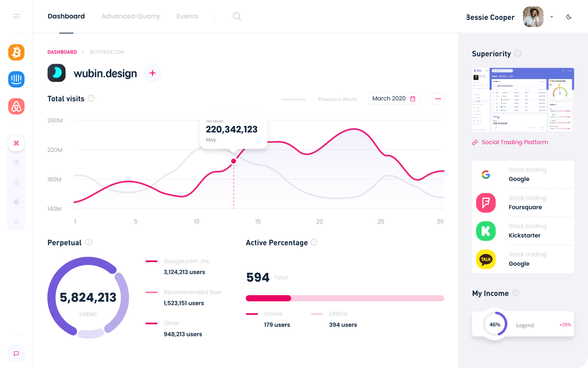Click the BITFOREX.COM breadcrumb

tap(107, 52)
